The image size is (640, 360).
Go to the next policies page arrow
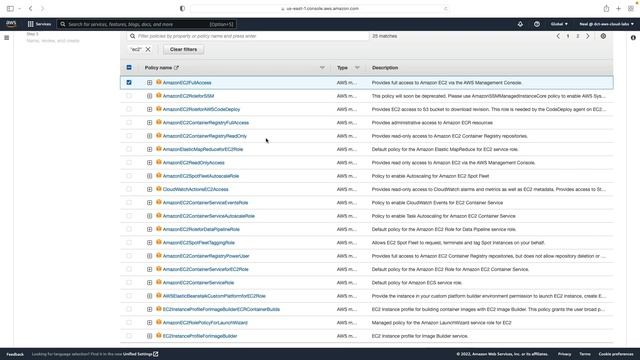(588, 36)
